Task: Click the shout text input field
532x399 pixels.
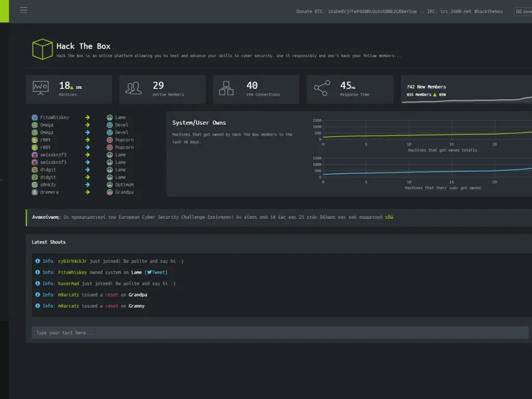Action: pos(280,332)
